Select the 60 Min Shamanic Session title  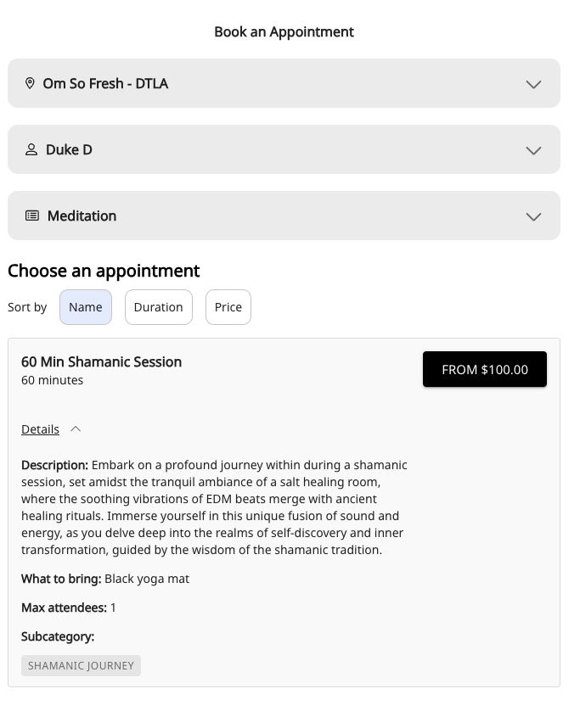coord(102,361)
